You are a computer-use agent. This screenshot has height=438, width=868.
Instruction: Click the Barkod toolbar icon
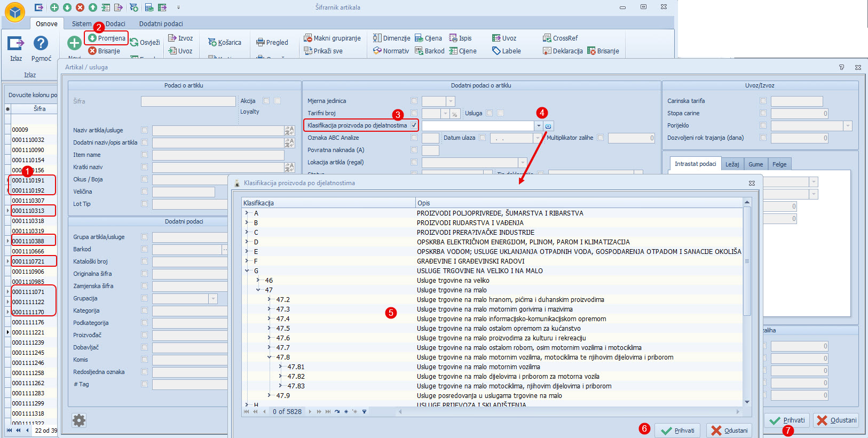(419, 51)
